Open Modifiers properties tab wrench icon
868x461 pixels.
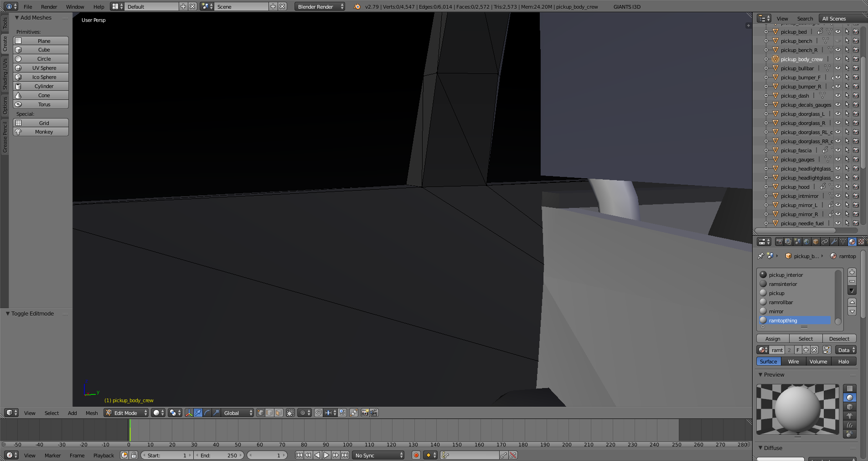tap(834, 242)
